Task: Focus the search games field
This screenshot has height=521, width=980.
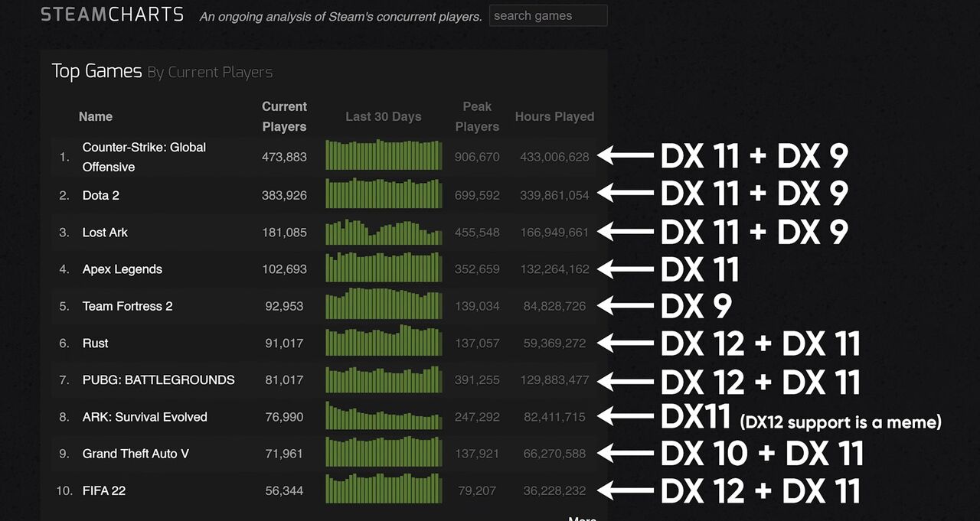Action: coord(548,15)
